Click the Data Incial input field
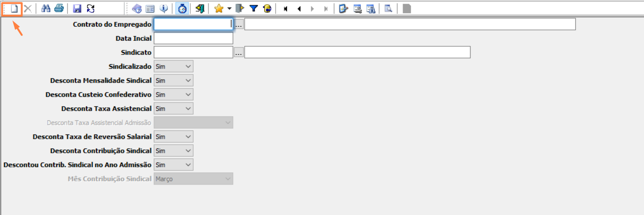Image resolution: width=644 pixels, height=215 pixels. (193, 38)
